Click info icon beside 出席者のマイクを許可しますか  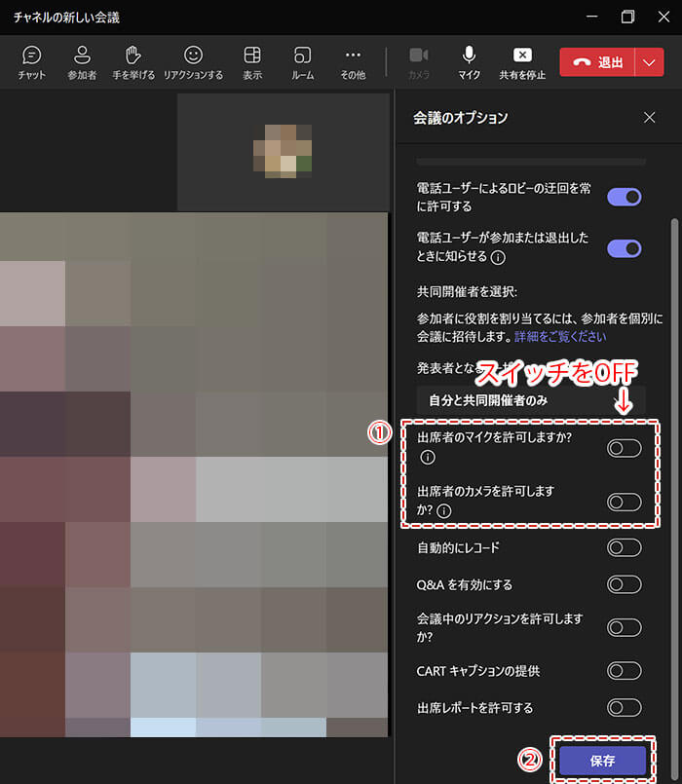[428, 457]
